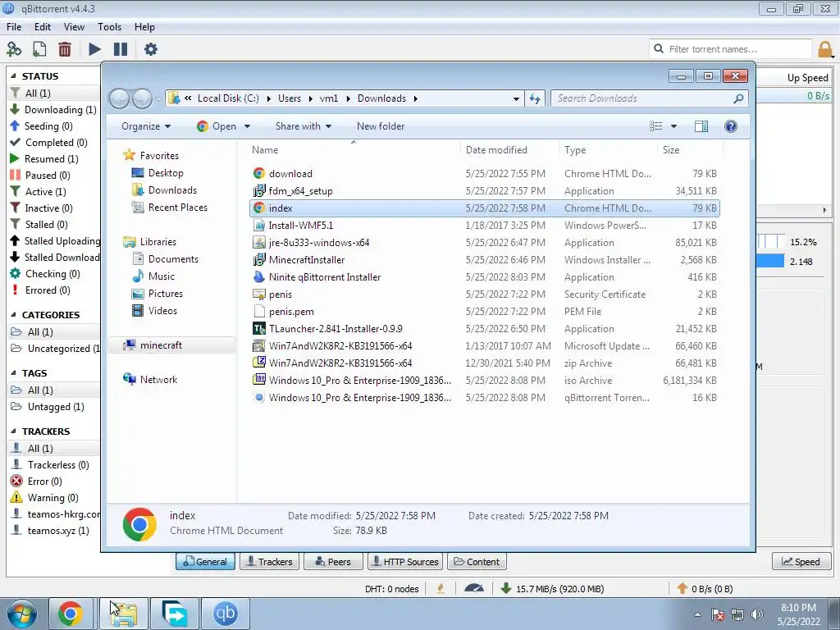The image size is (840, 630).
Task: Expand the Open button dropdown arrow
Action: (247, 126)
